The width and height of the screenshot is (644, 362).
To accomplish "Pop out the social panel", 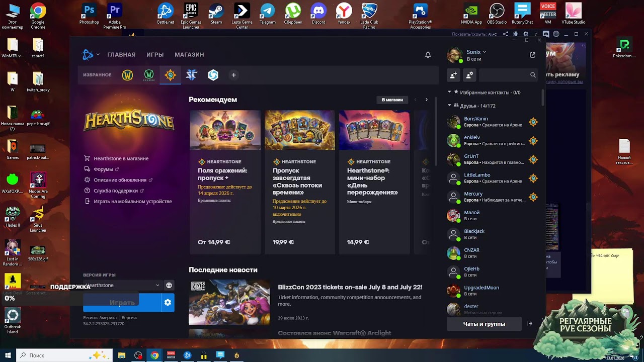I will 533,55.
